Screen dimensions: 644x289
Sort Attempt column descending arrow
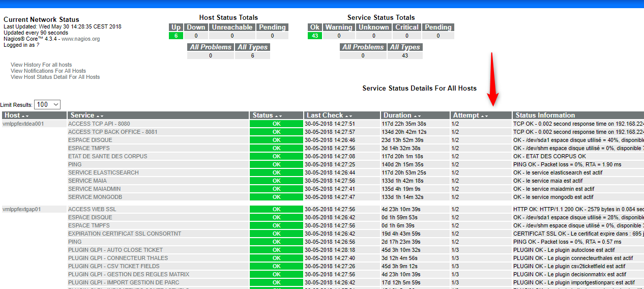(x=487, y=116)
